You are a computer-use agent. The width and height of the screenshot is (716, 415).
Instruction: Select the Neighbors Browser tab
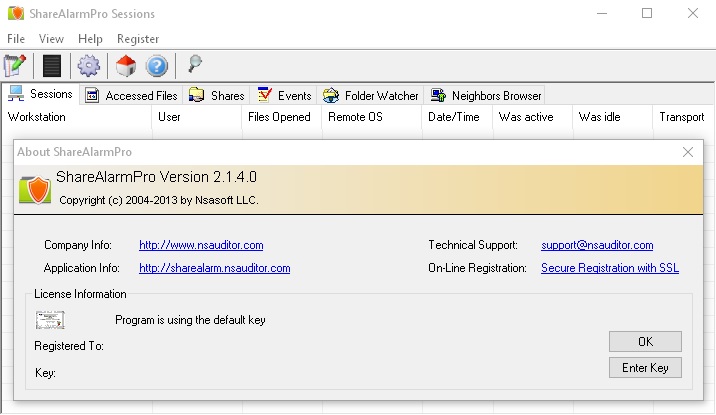tap(486, 96)
